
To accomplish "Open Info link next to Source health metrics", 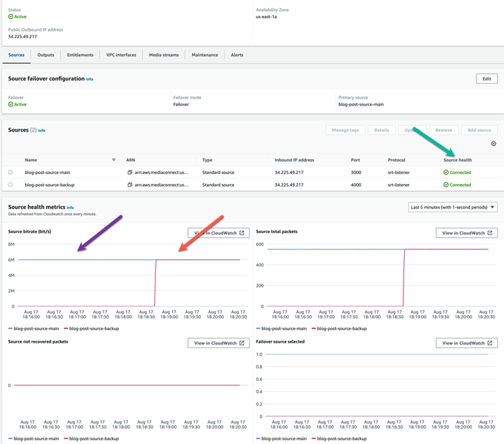I will pos(70,207).
